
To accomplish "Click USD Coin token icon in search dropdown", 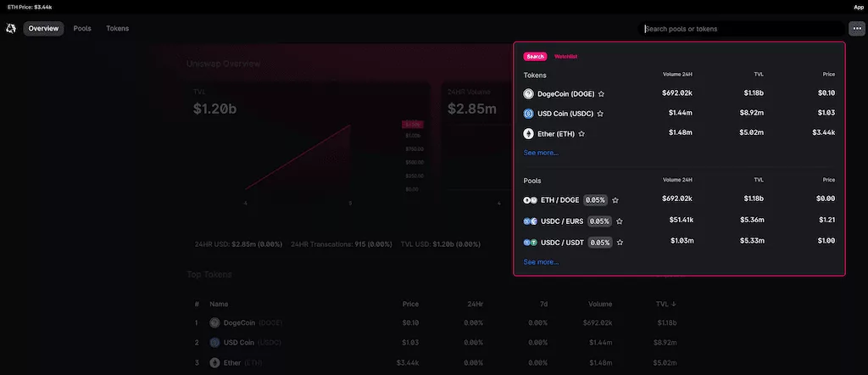I will pyautogui.click(x=528, y=114).
